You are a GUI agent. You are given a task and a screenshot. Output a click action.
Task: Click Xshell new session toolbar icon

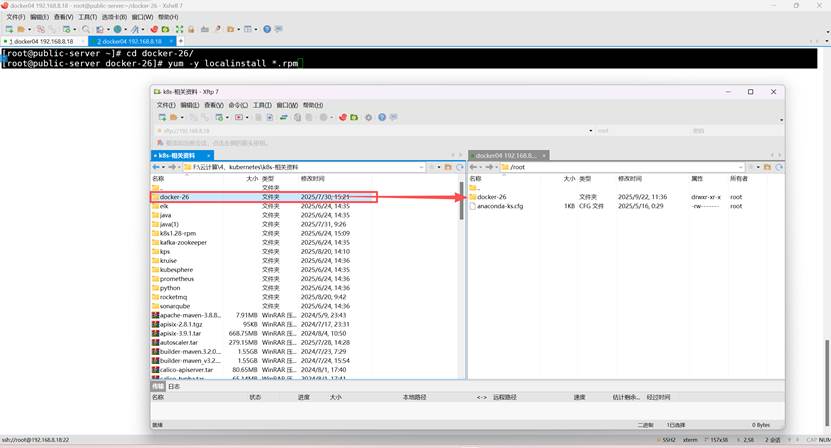pos(9,29)
